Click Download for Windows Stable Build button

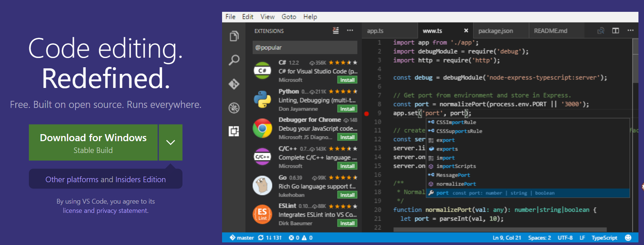tap(93, 142)
